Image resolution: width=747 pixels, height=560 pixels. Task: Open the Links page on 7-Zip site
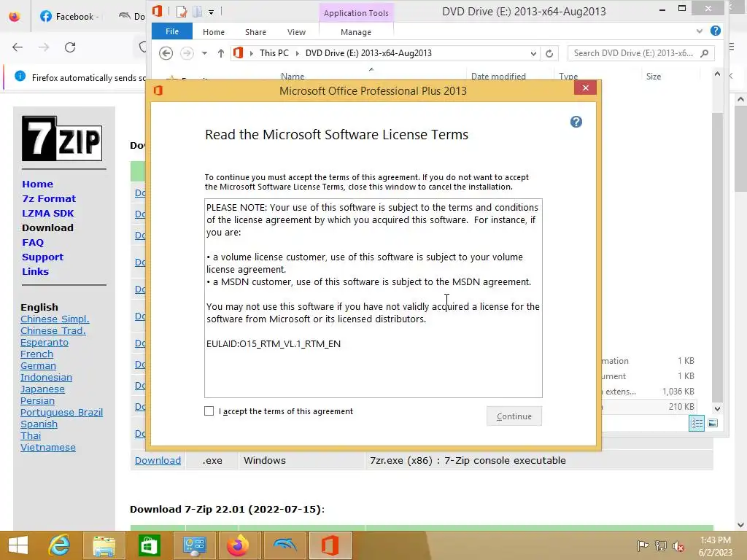point(35,271)
